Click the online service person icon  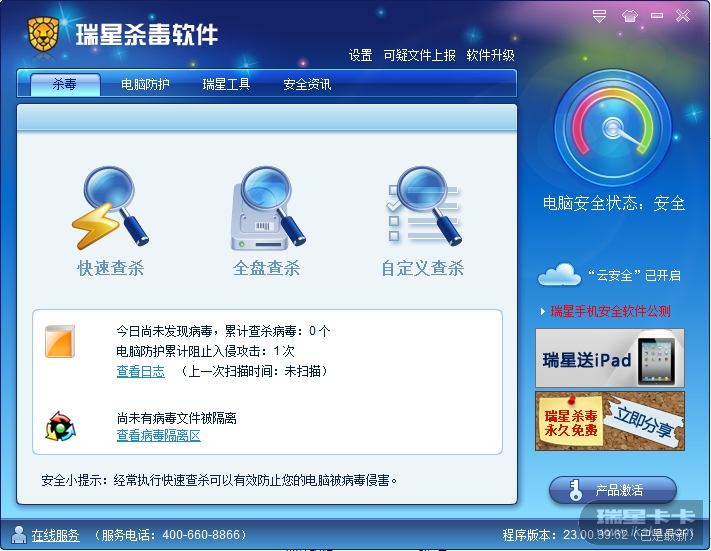[19, 535]
